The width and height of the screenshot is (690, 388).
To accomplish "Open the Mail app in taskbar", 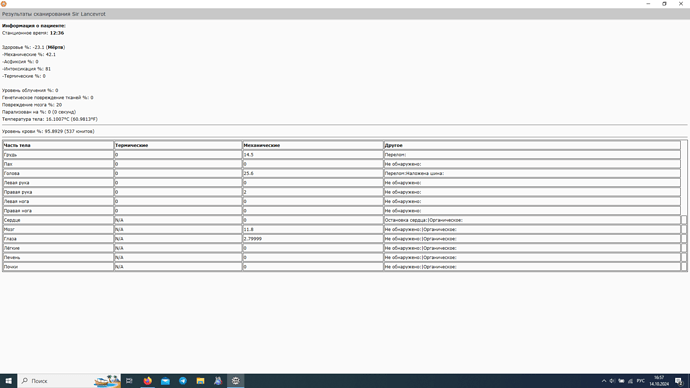I will pyautogui.click(x=165, y=381).
